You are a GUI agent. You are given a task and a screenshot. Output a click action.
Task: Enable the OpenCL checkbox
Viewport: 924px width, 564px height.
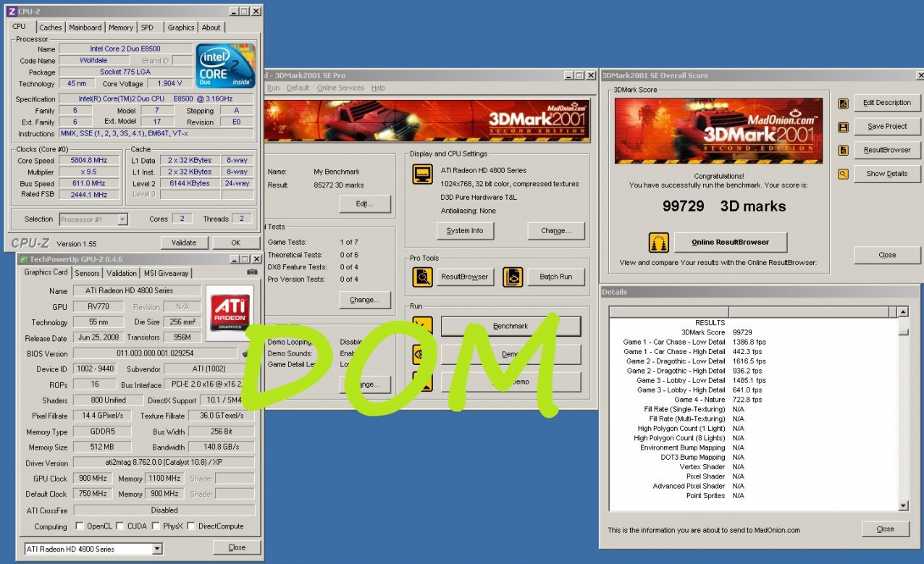coord(81,526)
